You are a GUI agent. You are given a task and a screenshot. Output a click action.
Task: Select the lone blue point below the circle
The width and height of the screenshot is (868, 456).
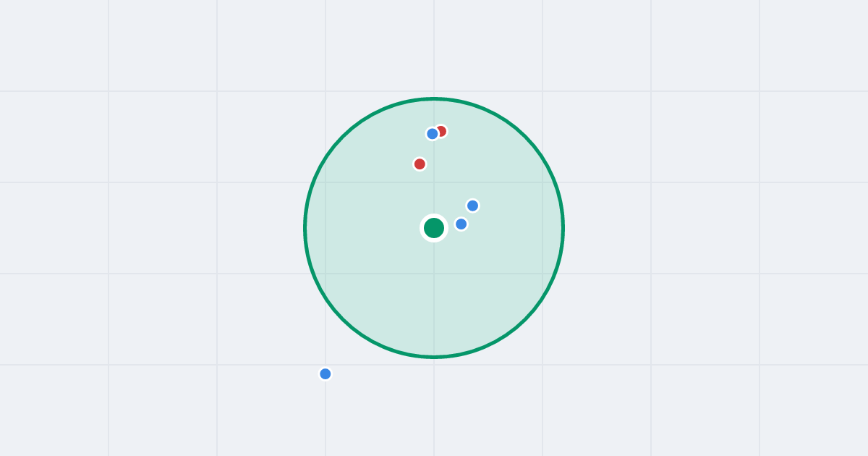pos(325,374)
